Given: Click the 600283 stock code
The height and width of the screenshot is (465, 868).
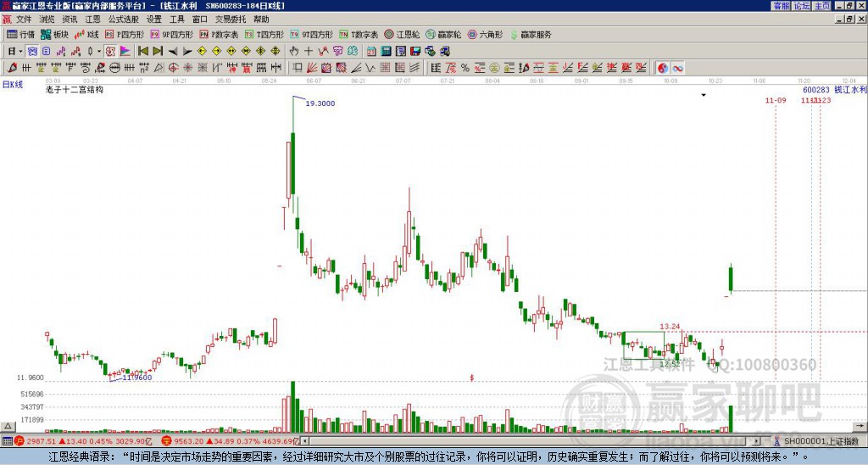Looking at the screenshot, I should click(x=816, y=89).
